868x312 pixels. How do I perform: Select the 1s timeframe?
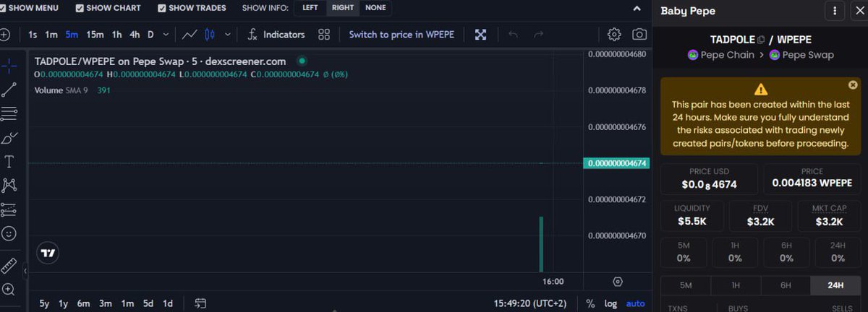pos(33,35)
